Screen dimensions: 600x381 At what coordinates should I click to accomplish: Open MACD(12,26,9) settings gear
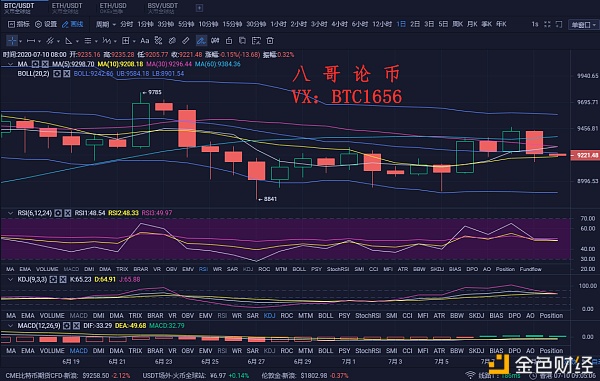[67, 326]
